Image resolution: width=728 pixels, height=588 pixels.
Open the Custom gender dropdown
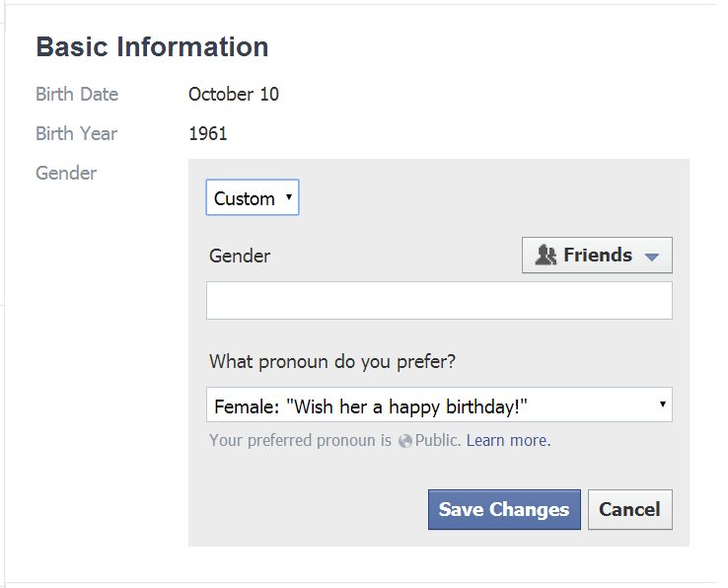pyautogui.click(x=253, y=197)
